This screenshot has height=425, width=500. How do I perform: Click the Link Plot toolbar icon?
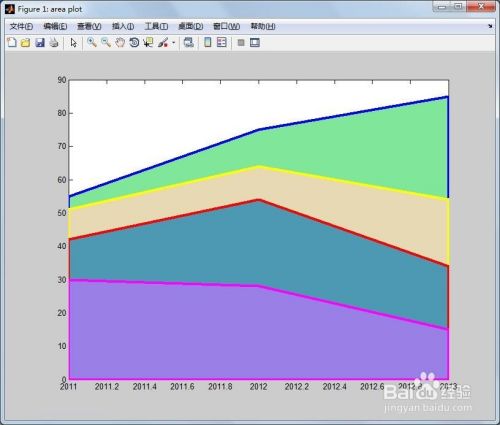(189, 42)
